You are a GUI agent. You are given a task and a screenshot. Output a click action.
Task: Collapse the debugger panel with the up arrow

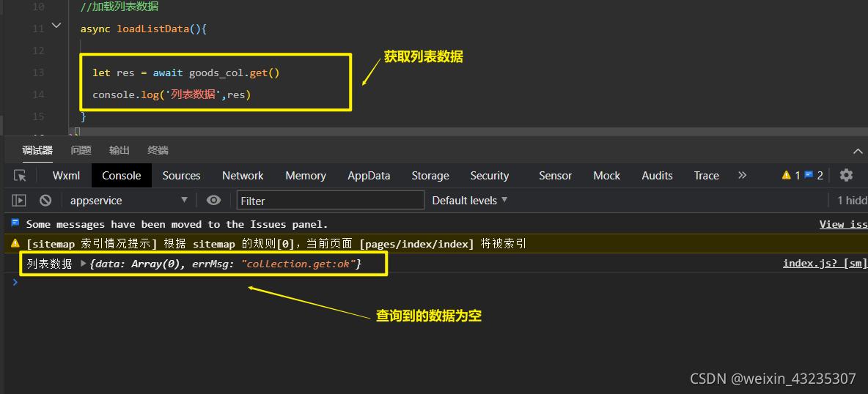pos(858,151)
